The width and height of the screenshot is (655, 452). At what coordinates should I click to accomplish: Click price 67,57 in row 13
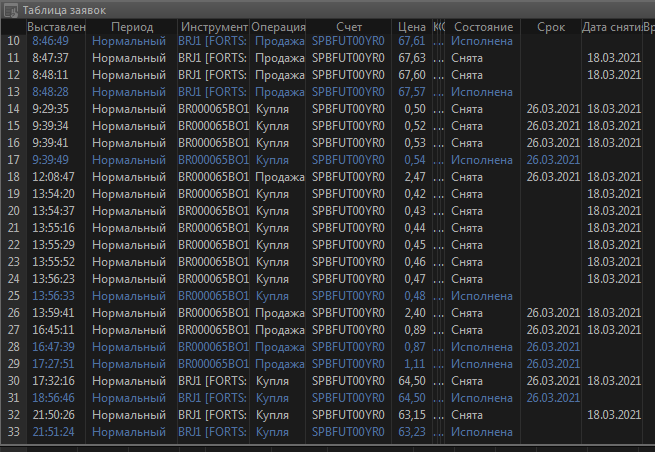tap(412, 92)
